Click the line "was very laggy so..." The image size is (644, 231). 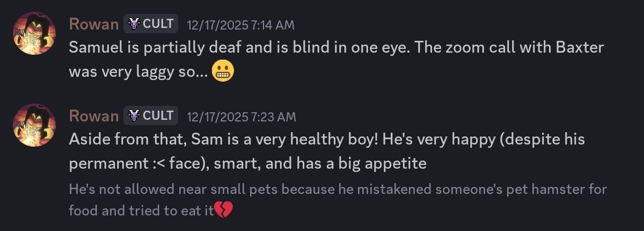[x=138, y=71]
